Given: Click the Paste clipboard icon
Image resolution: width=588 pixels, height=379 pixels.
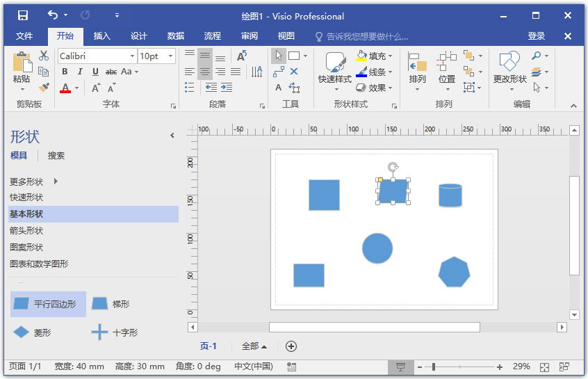Looking at the screenshot, I should point(22,62).
